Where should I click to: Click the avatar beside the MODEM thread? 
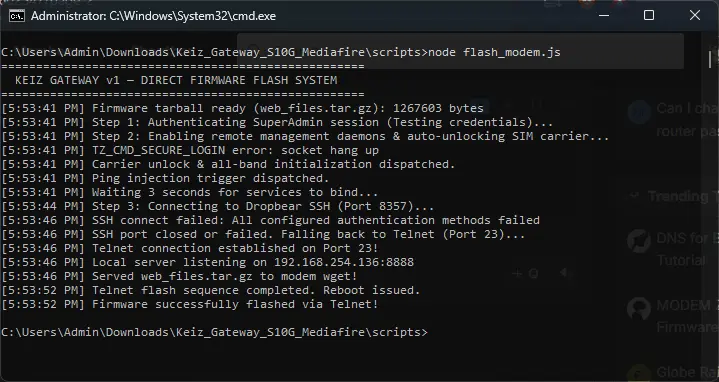click(639, 308)
